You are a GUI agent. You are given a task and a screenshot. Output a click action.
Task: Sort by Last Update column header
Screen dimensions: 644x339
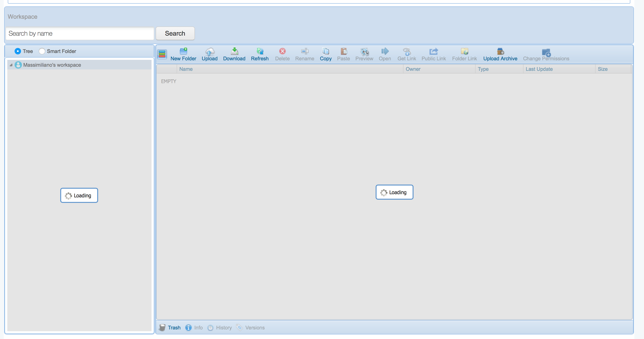click(539, 69)
